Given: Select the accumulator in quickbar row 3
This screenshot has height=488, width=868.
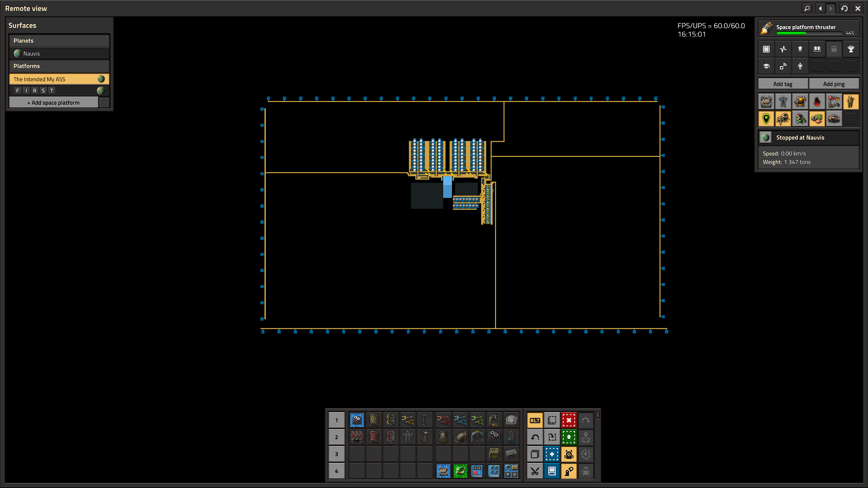Looking at the screenshot, I should click(x=494, y=454).
